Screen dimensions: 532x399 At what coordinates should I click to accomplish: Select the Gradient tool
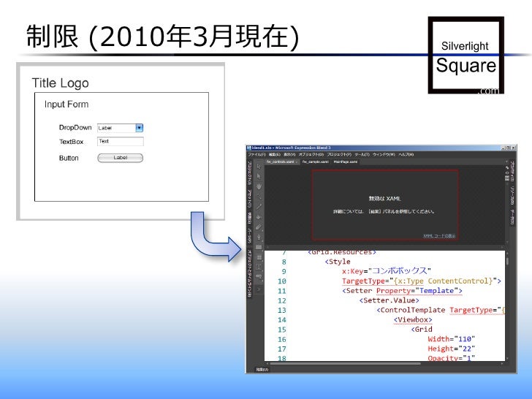259,227
